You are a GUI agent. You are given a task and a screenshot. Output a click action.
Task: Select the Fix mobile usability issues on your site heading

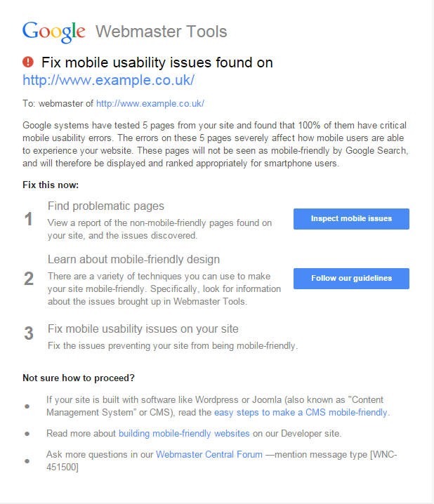[143, 329]
